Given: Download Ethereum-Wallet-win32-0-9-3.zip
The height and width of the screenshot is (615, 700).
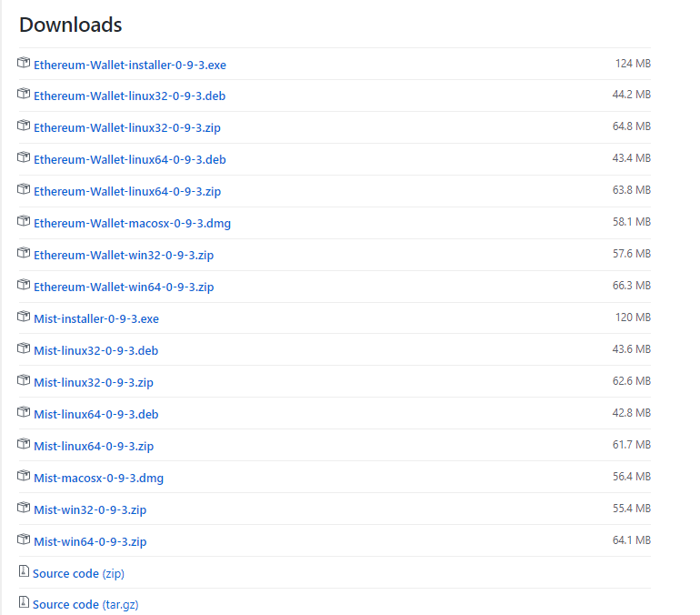Looking at the screenshot, I should [x=124, y=255].
